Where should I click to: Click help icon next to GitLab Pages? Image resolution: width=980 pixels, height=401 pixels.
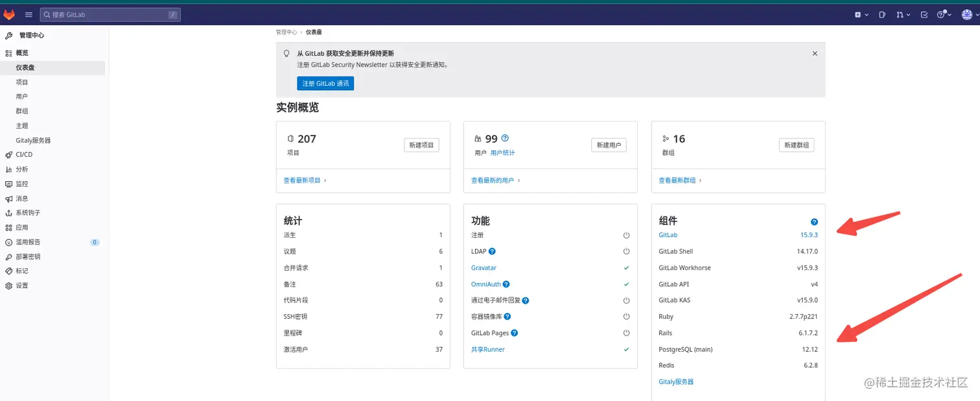click(x=514, y=333)
